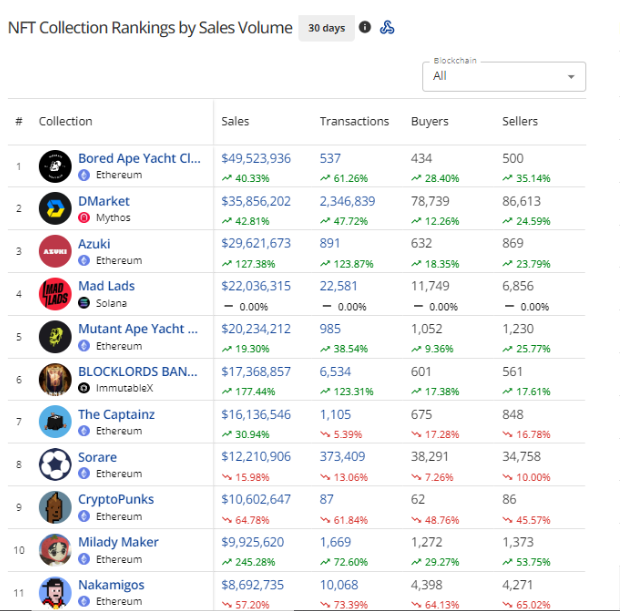Click the 245.28% Milady sales change
Screen dimensions: 620x611
click(x=248, y=562)
